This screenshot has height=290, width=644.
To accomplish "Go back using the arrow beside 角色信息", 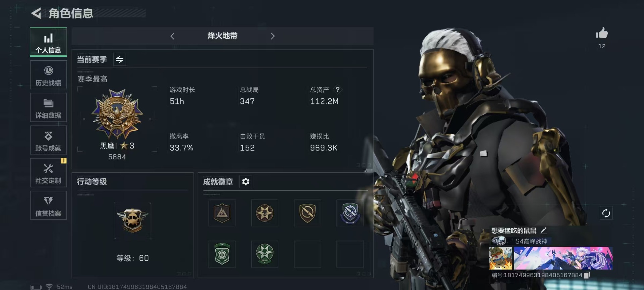I will point(36,13).
